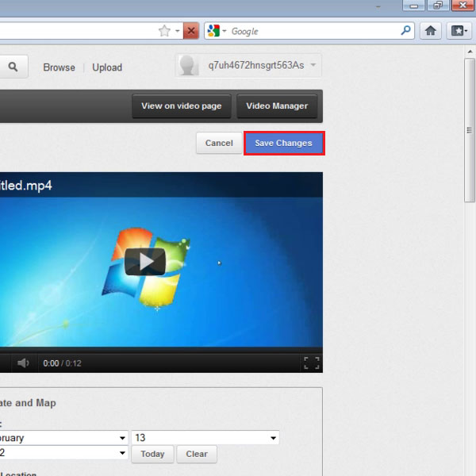Go to the browser home page

[431, 31]
